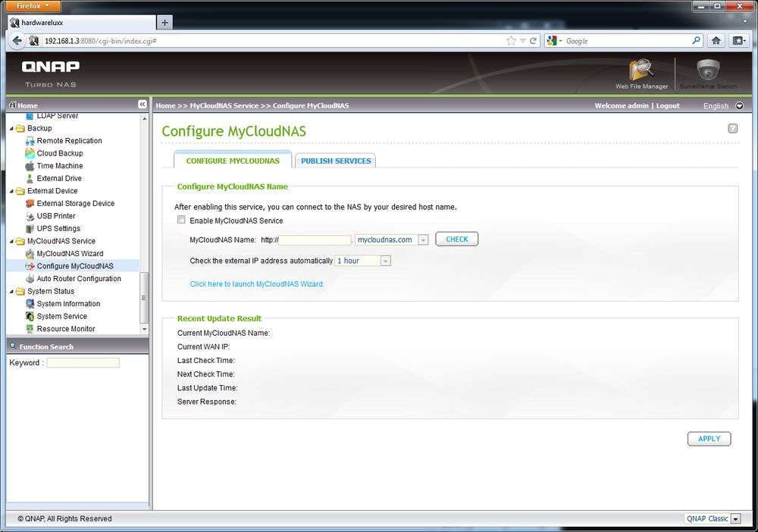Open the mycloudnas.com domain dropdown
This screenshot has height=532, width=758.
[x=423, y=239]
